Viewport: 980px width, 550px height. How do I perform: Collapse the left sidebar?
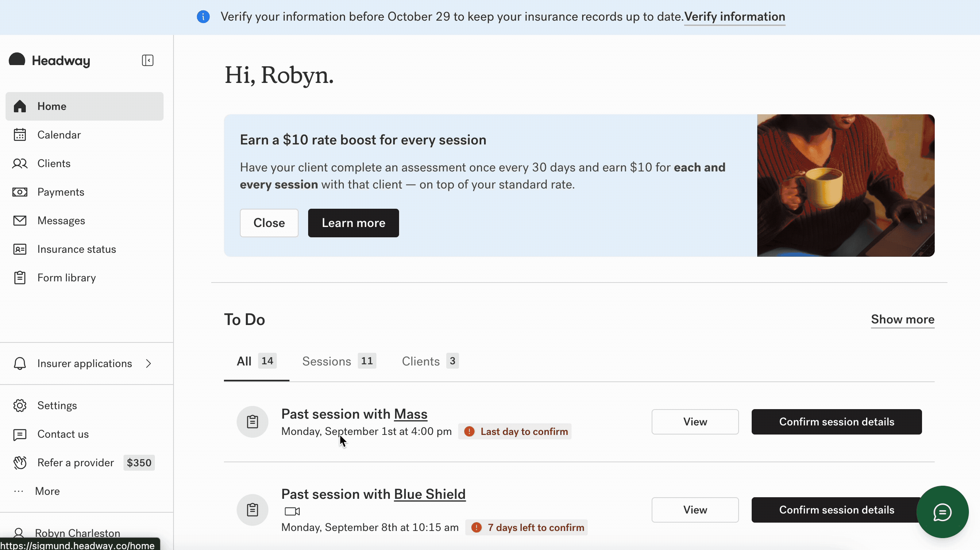pos(147,60)
